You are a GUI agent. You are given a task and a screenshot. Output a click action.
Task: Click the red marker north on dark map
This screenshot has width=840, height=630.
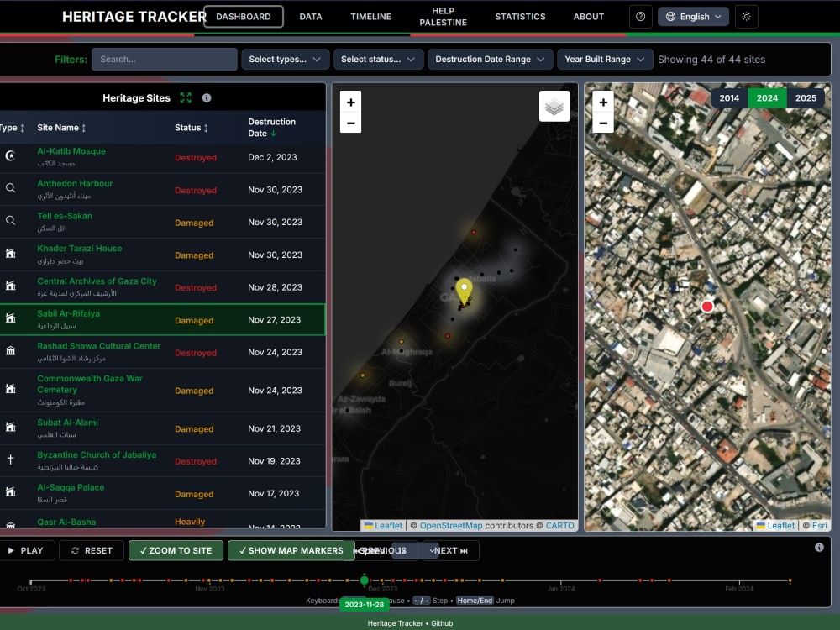point(474,232)
